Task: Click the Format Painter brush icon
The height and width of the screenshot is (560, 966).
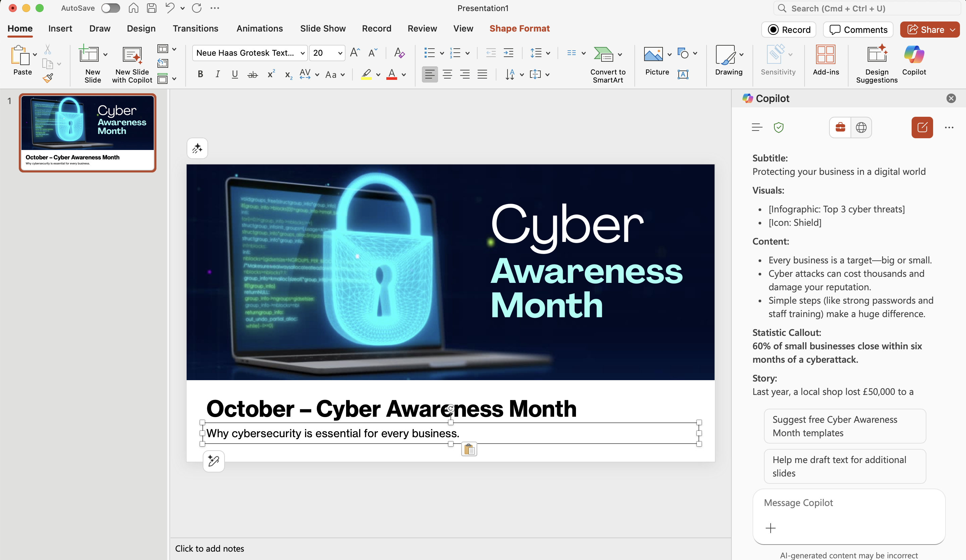Action: pyautogui.click(x=48, y=78)
